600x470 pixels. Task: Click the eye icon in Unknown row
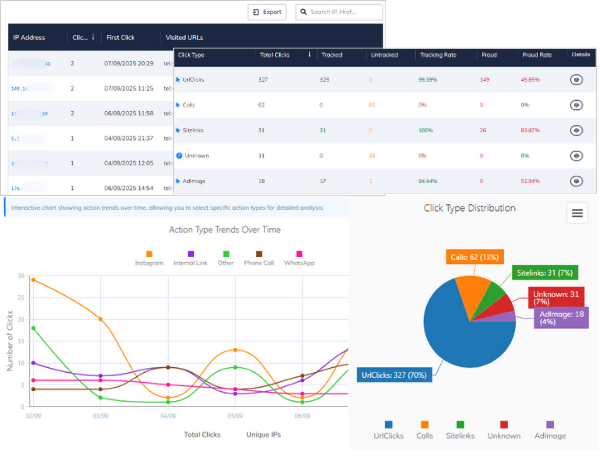pyautogui.click(x=576, y=156)
